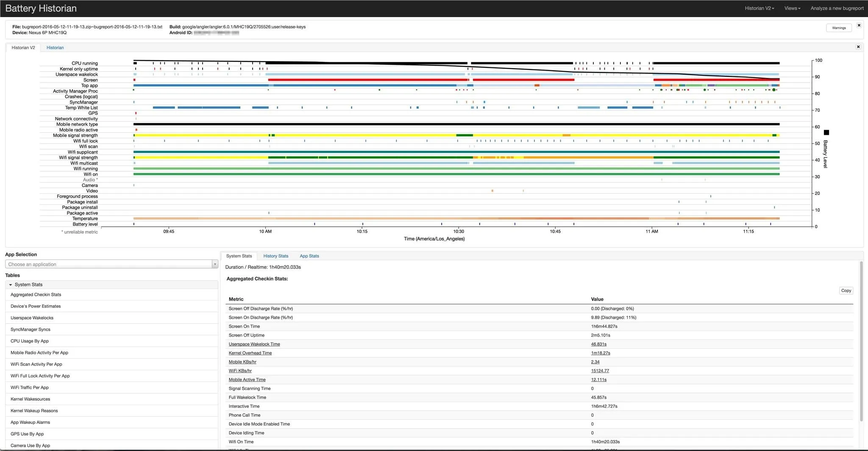Image resolution: width=868 pixels, height=451 pixels.
Task: Click the Metric column header
Action: 236,299
